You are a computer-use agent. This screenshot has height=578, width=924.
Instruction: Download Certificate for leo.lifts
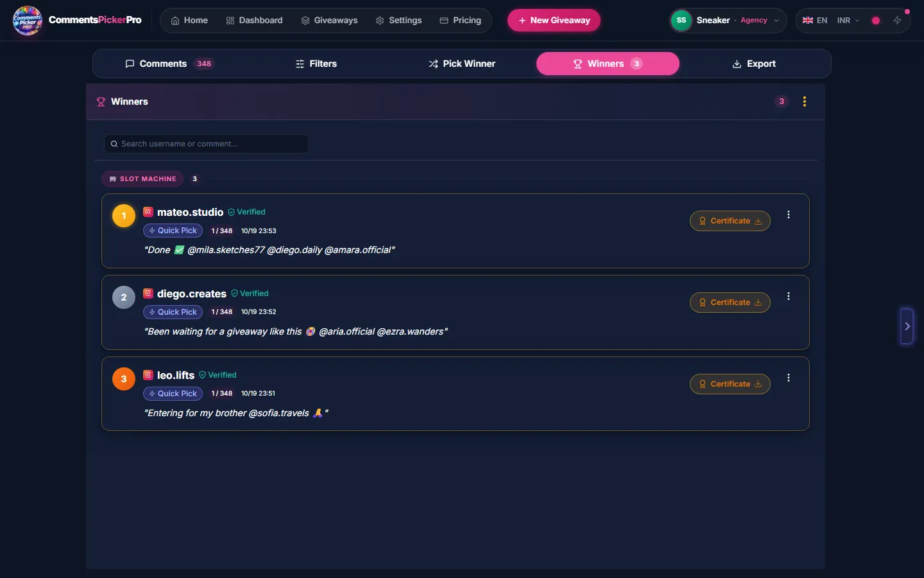point(730,384)
